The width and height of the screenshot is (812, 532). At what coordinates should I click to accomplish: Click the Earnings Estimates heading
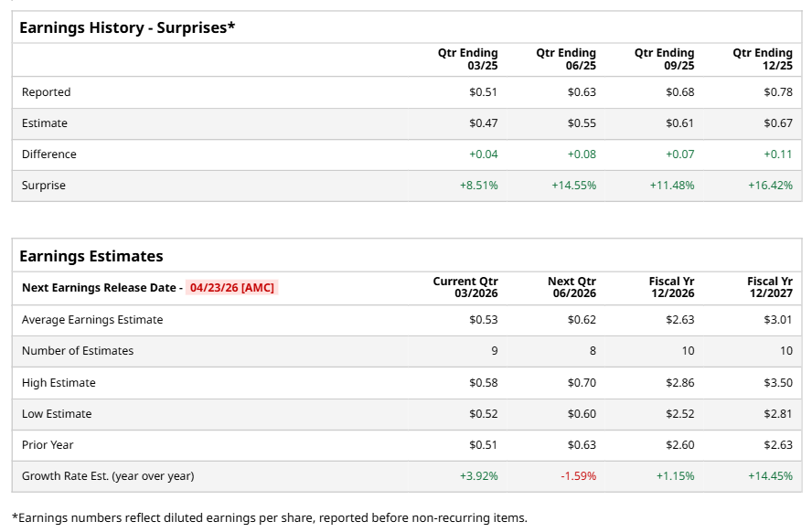point(91,256)
